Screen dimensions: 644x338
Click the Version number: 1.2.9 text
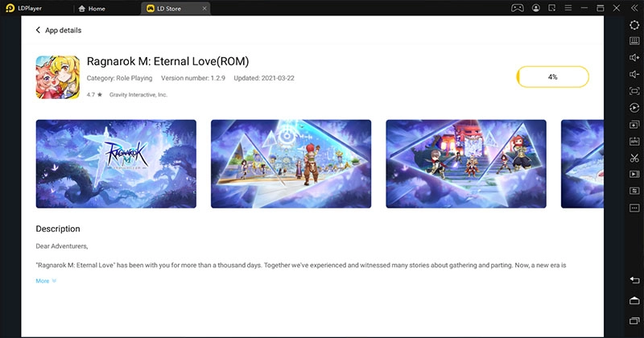pyautogui.click(x=193, y=78)
